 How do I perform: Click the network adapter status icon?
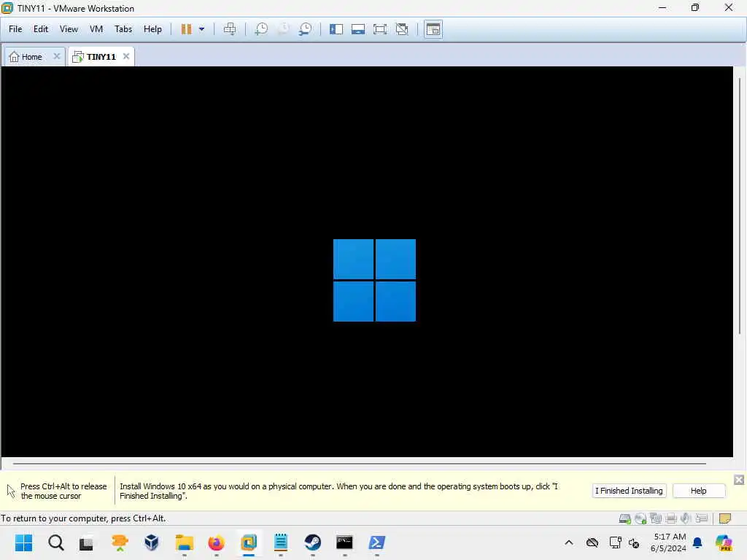click(656, 518)
